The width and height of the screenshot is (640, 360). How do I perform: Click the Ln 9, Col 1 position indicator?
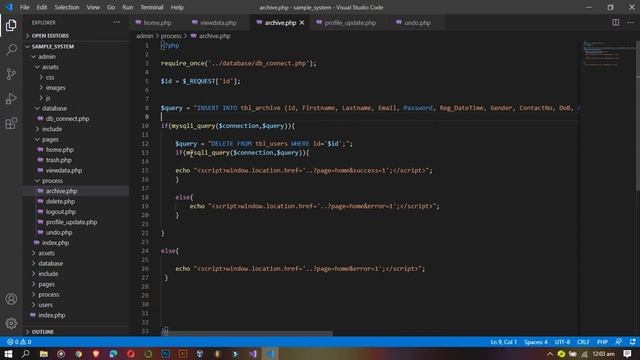pyautogui.click(x=503, y=342)
